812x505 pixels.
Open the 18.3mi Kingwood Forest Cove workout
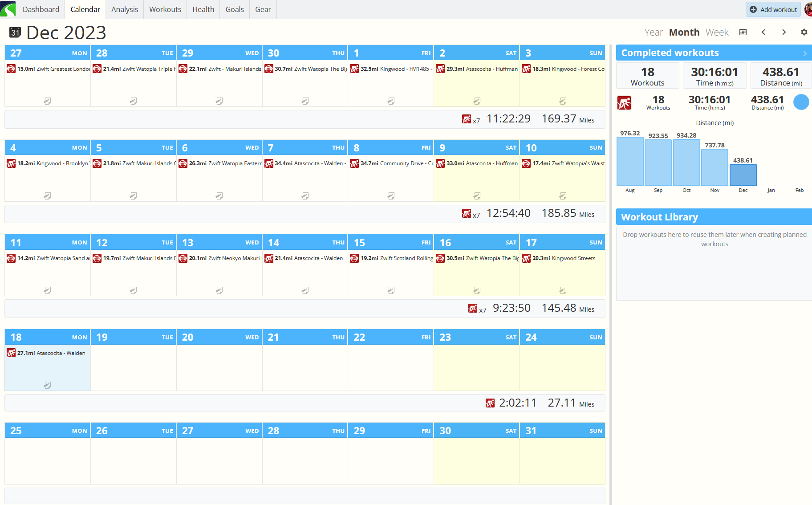click(563, 69)
